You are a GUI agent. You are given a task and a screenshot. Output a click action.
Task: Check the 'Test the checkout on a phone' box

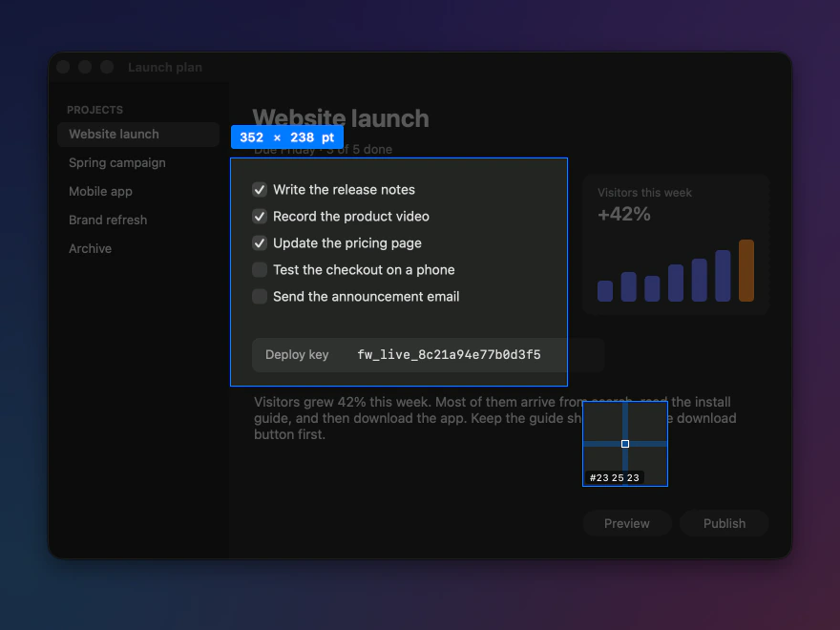(260, 270)
